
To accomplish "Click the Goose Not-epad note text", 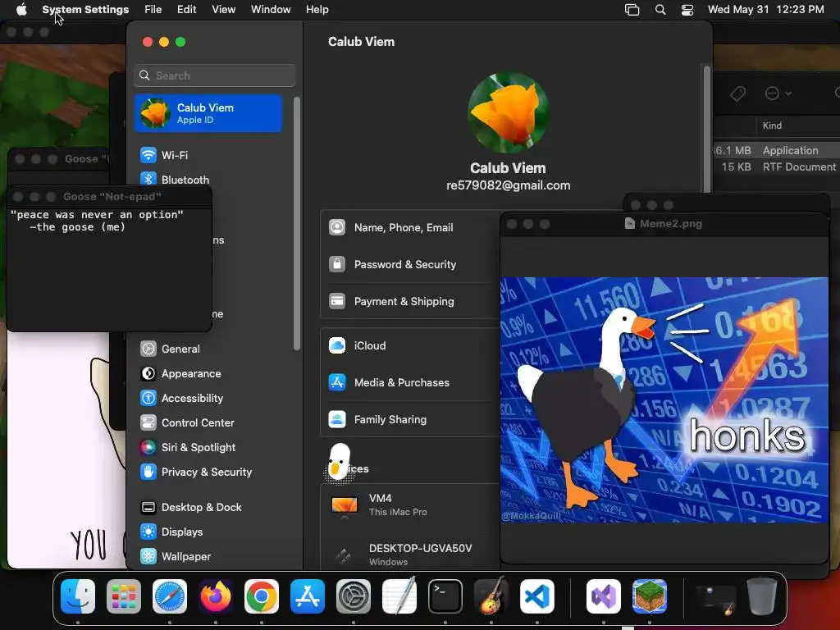I will tap(97, 221).
